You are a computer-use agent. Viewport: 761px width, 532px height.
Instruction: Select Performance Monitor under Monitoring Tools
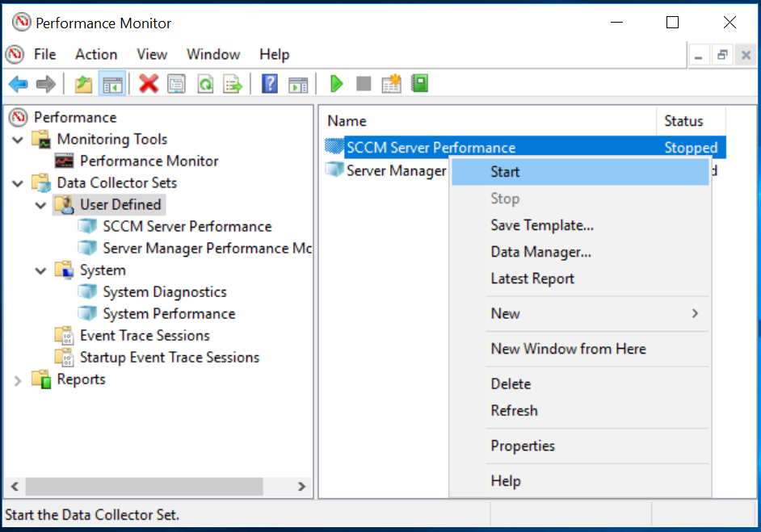[149, 161]
